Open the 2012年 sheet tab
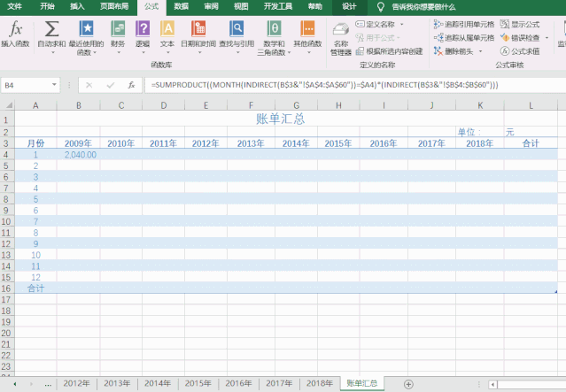The image size is (566, 392). click(77, 383)
